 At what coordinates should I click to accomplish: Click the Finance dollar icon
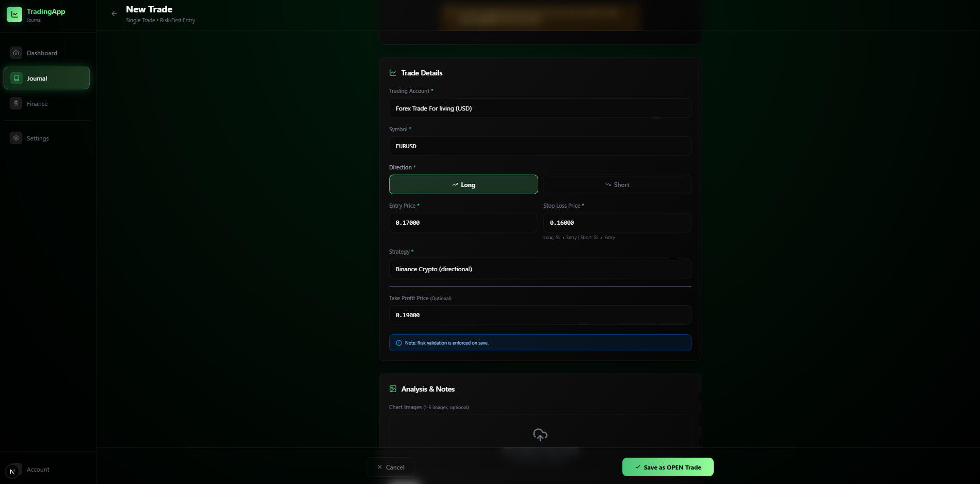point(15,103)
